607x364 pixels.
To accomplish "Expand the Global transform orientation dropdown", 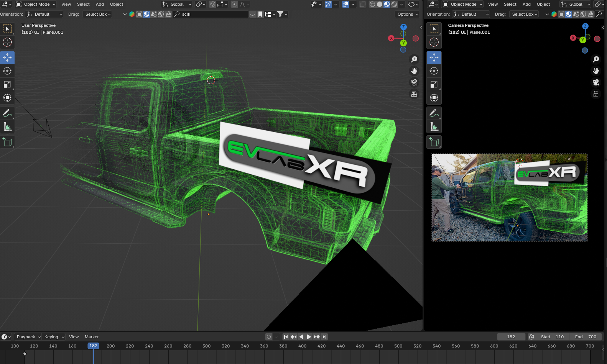I will 177,4.
